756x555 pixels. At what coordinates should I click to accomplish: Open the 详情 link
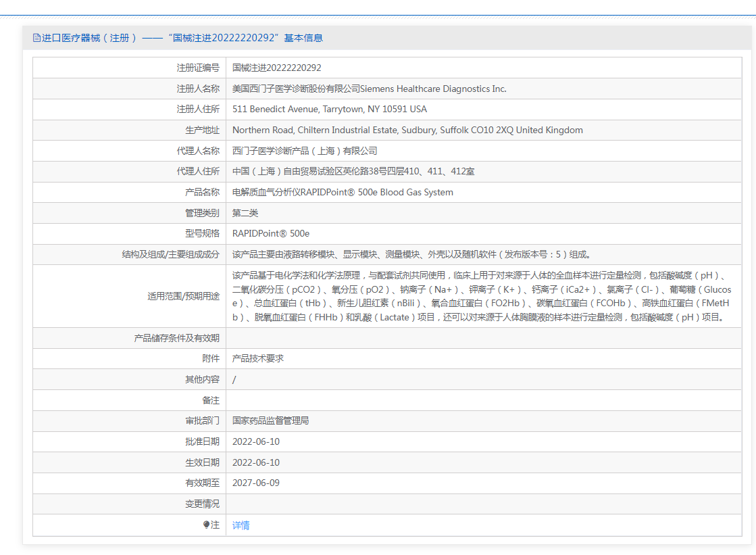241,525
